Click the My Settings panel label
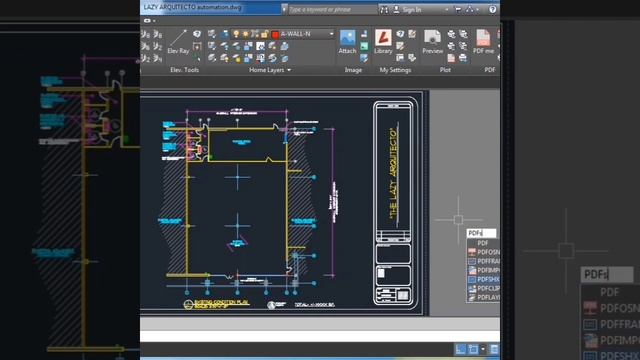 pos(395,70)
